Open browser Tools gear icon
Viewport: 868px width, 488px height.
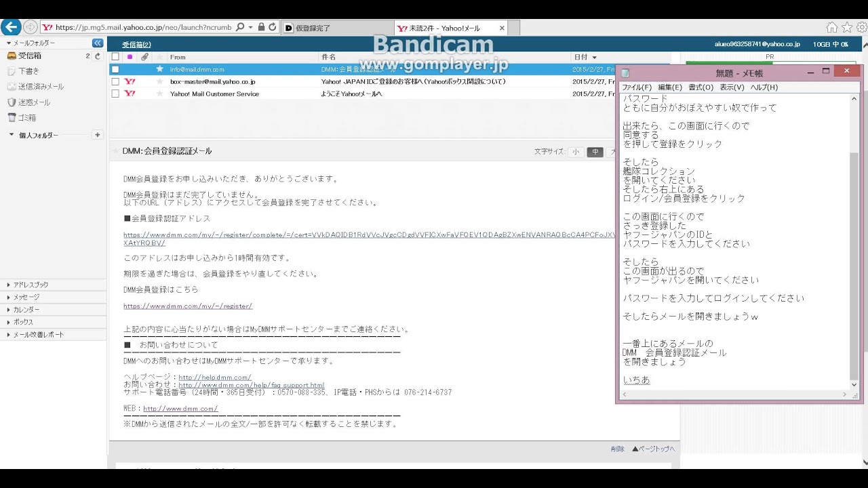[x=861, y=27]
